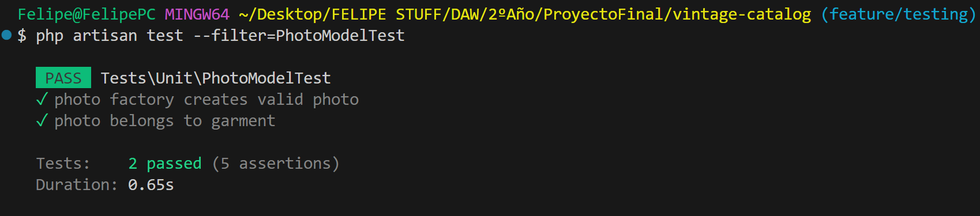Click checkmark beside photo belongs to garment

click(x=42, y=121)
